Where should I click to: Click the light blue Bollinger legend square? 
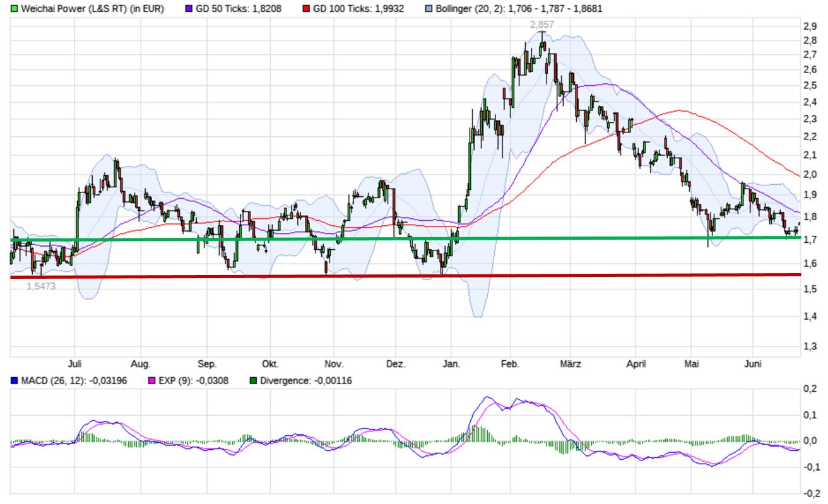pos(429,9)
